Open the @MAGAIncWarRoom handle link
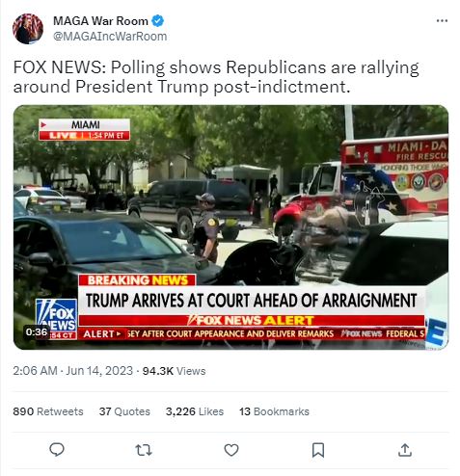 (110, 37)
